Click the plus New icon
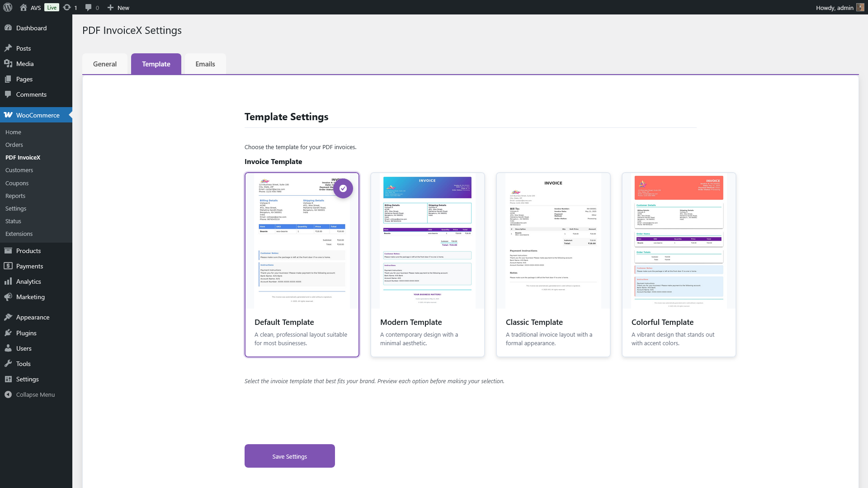 [110, 7]
